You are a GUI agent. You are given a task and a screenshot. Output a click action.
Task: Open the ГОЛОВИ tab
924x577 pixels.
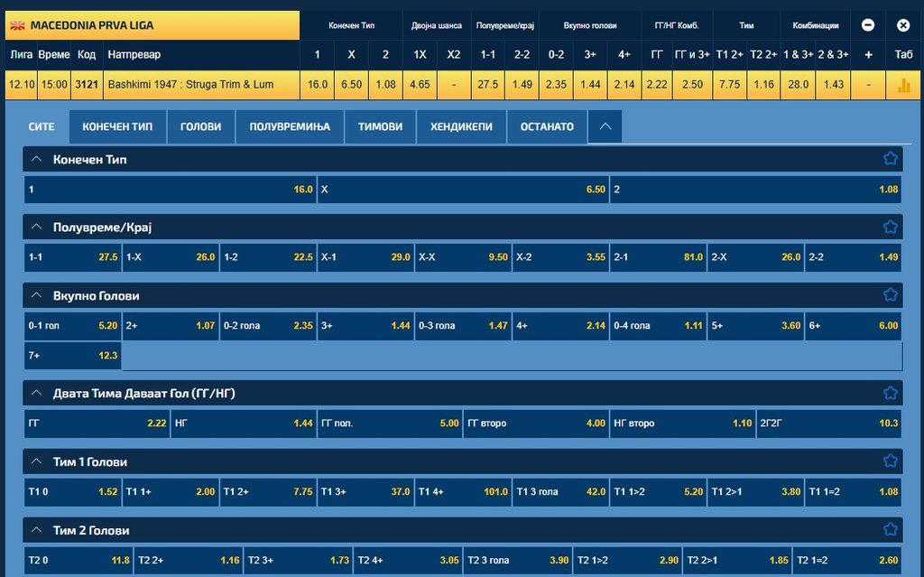click(201, 126)
